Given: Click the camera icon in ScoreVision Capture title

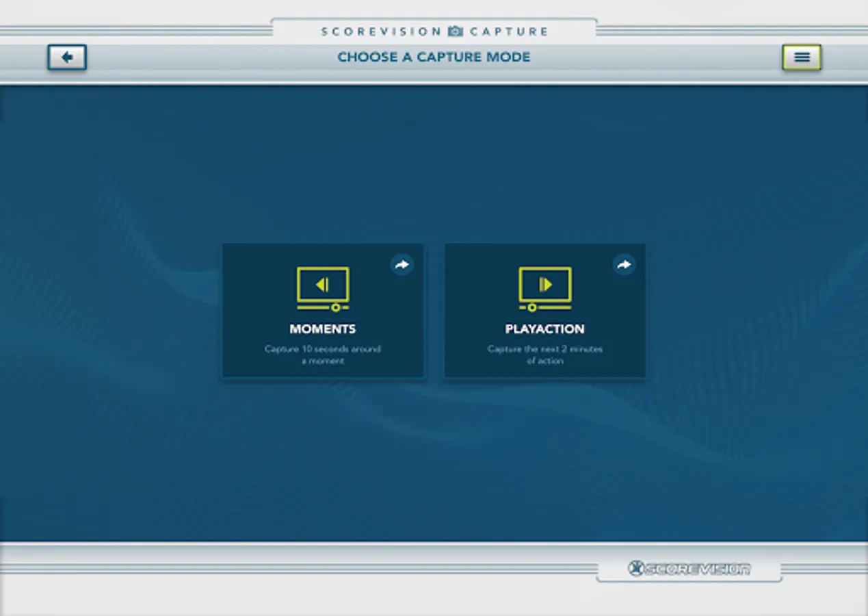Looking at the screenshot, I should click(x=456, y=31).
